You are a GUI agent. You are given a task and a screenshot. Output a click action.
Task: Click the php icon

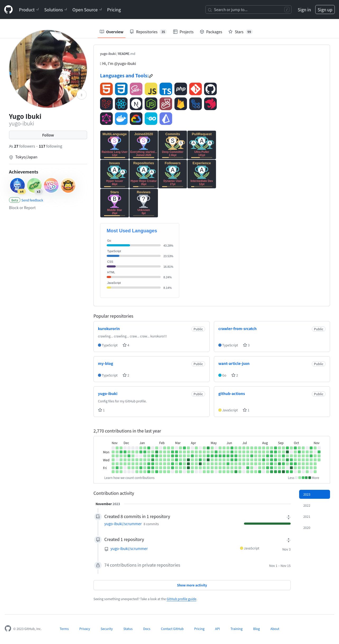pos(181,89)
